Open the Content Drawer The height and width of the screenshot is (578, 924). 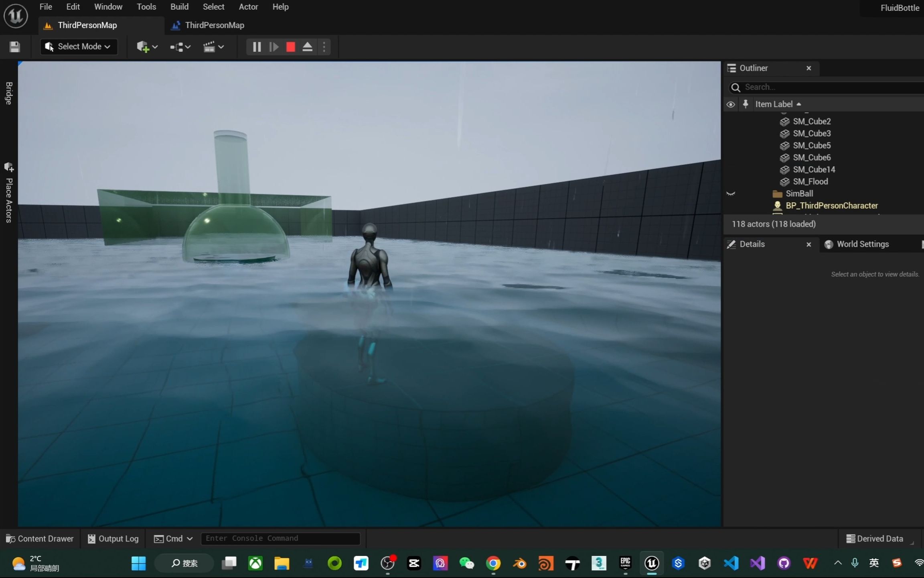pos(39,539)
